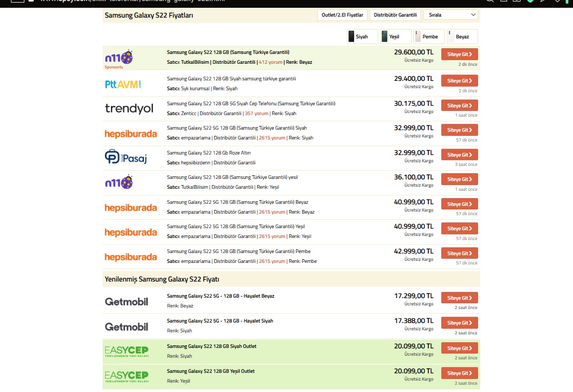Screen dimensions: 573x392
Task: Click hepsiburada logo for Beyaz listing
Action: (131, 207)
